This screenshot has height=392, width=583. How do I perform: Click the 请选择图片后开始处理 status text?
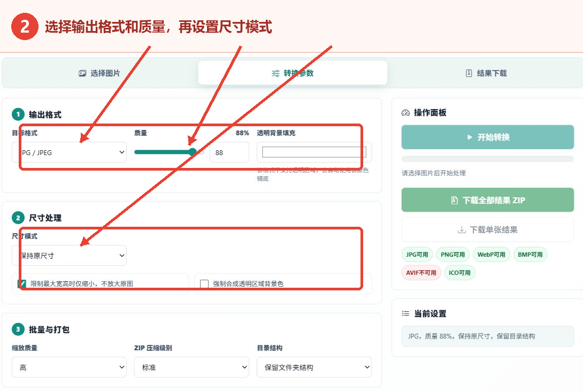[x=434, y=173]
